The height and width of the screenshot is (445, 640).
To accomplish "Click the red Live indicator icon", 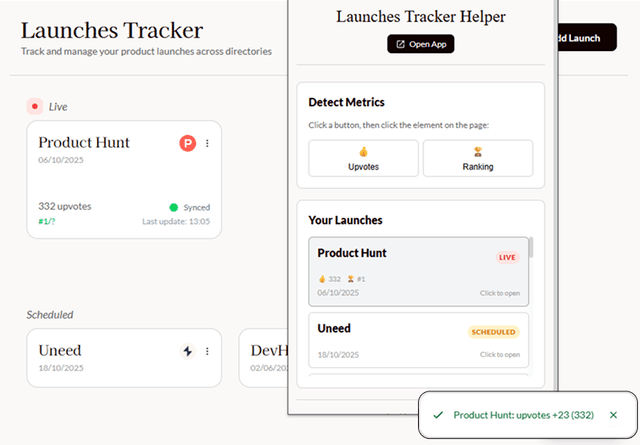I will coord(35,107).
